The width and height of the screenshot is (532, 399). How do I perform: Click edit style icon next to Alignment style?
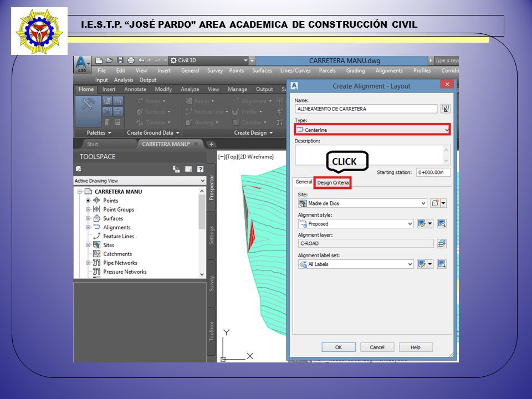422,224
